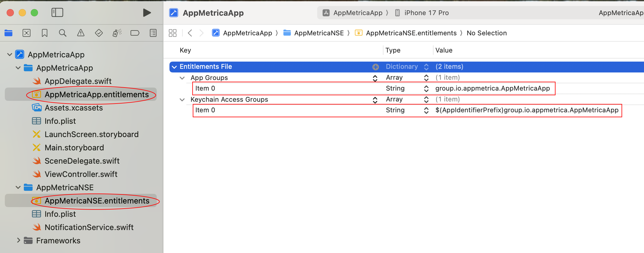The height and width of the screenshot is (253, 644).
Task: Click the related items grid icon
Action: (173, 33)
